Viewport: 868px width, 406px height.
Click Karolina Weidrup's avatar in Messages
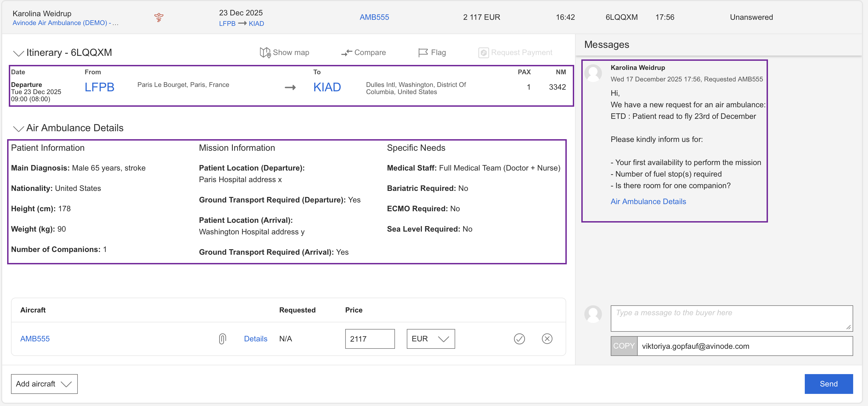tap(593, 73)
